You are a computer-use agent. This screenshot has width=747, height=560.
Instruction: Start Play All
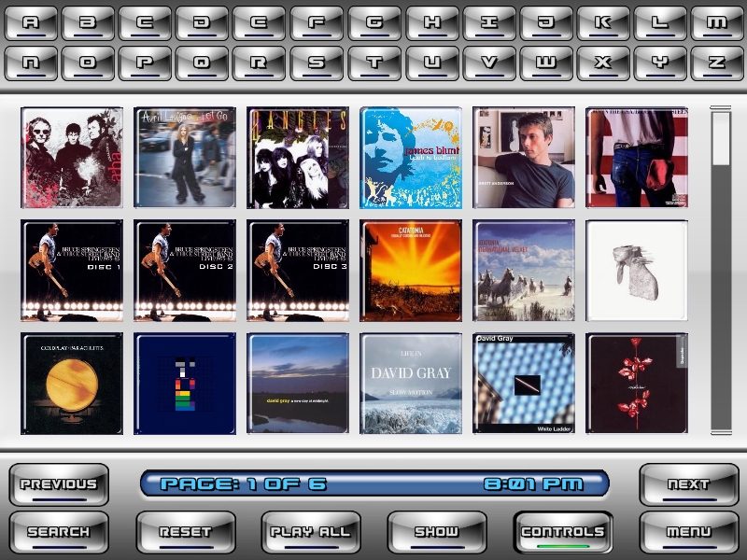click(x=311, y=532)
